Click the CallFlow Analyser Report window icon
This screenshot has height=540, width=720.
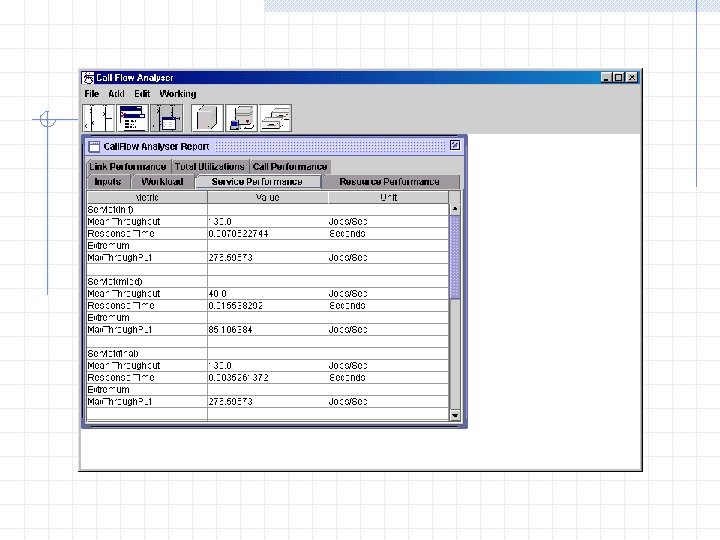coord(94,146)
